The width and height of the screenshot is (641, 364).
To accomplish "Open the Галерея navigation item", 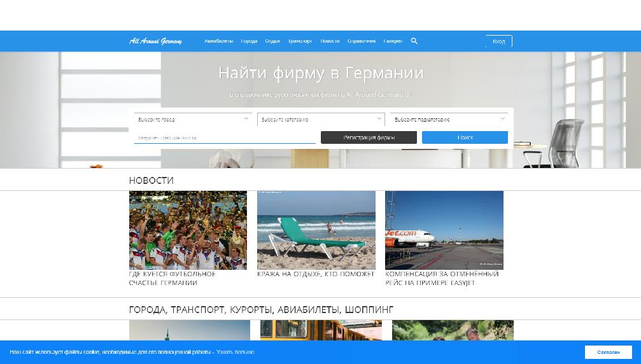I will tap(393, 41).
